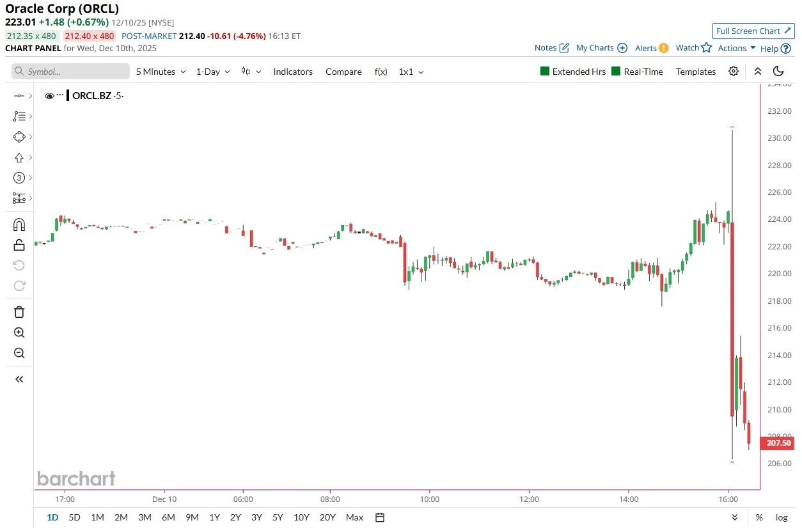Select the 6M range tab
This screenshot has width=802, height=532.
tap(168, 517)
